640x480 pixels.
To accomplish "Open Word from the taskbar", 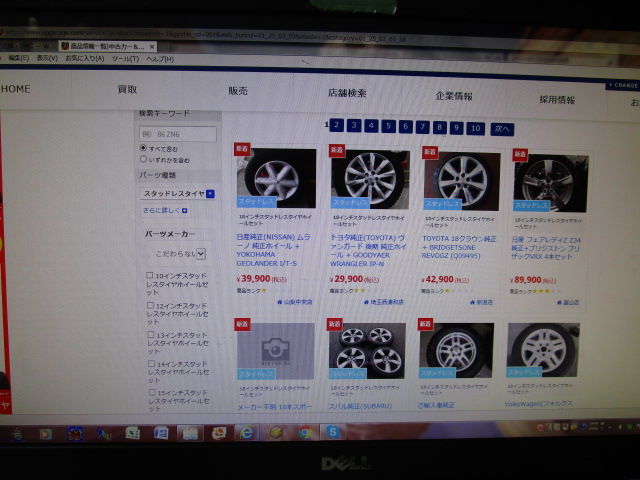I will [161, 433].
